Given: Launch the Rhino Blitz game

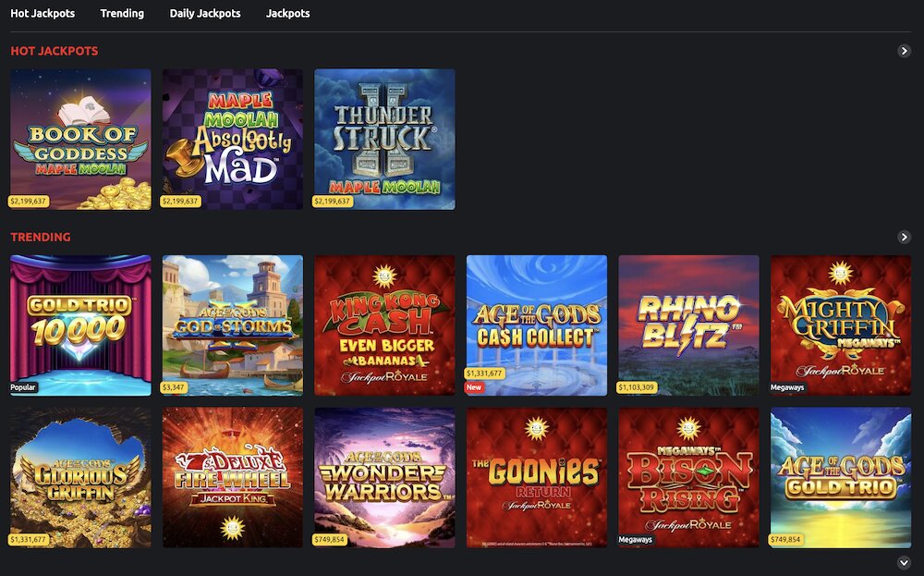Looking at the screenshot, I should pyautogui.click(x=689, y=325).
